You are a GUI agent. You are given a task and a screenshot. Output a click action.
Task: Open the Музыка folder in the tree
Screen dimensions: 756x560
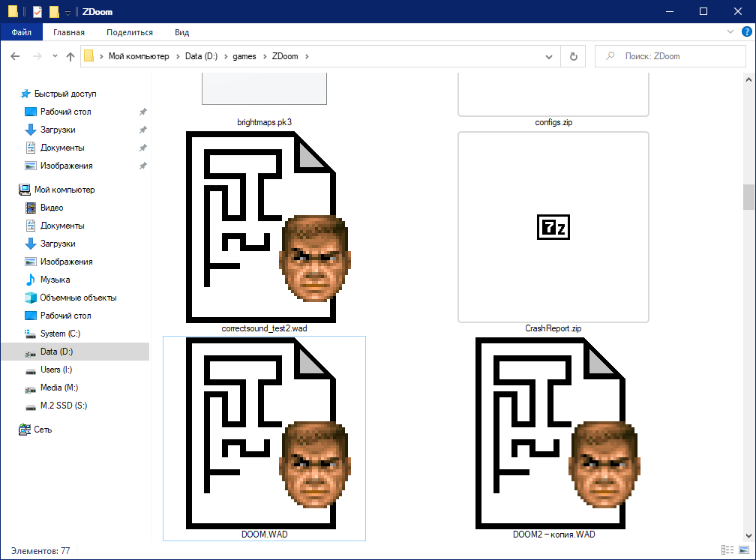tap(55, 280)
